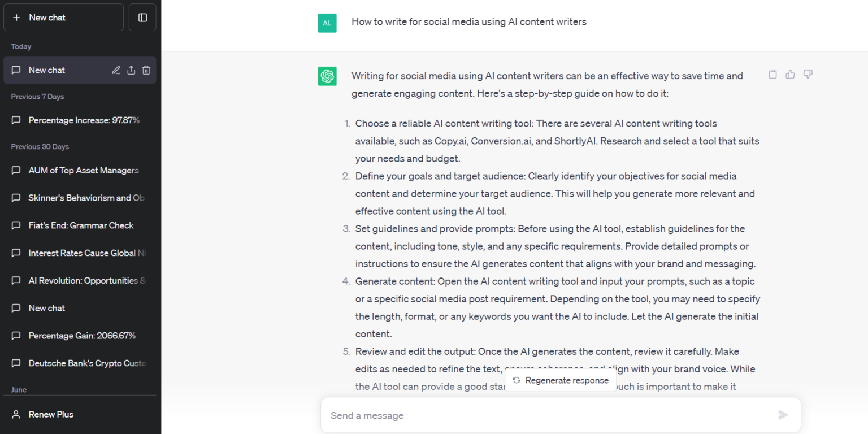Screen dimensions: 868x434
Task: Copy the response with clipboard icon
Action: pos(772,74)
